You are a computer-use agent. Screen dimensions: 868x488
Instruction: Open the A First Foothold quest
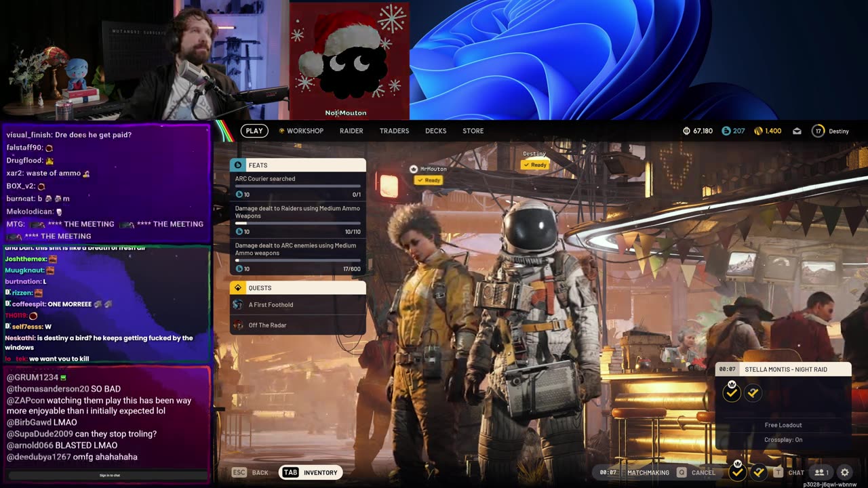[298, 305]
